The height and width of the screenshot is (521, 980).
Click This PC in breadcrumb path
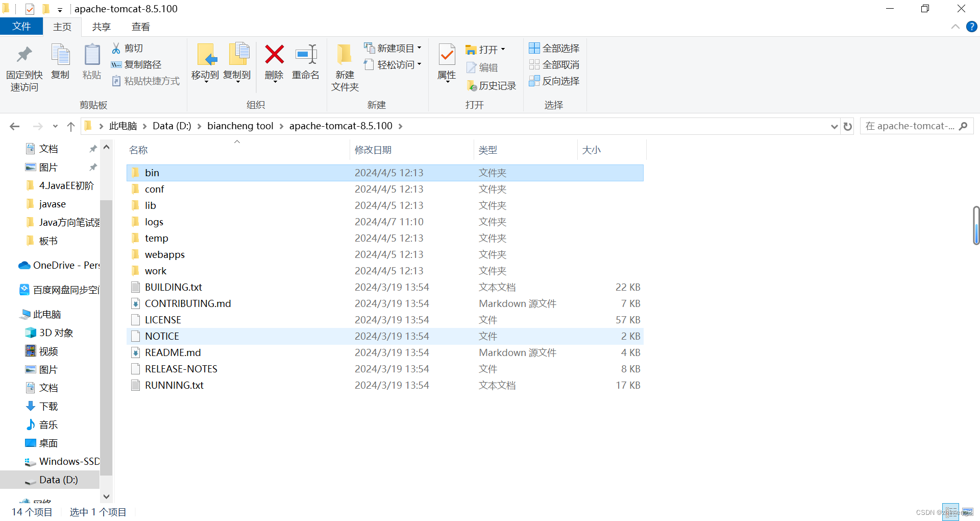123,126
